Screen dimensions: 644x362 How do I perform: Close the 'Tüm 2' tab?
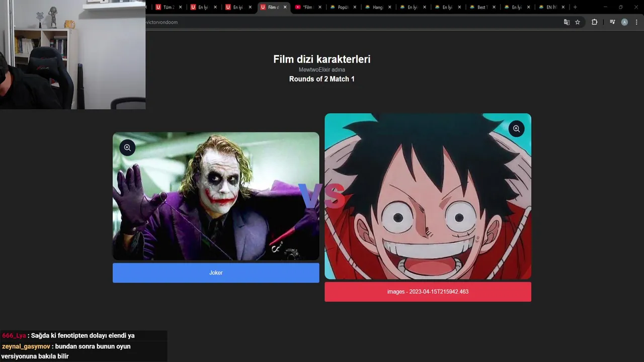[x=181, y=7]
